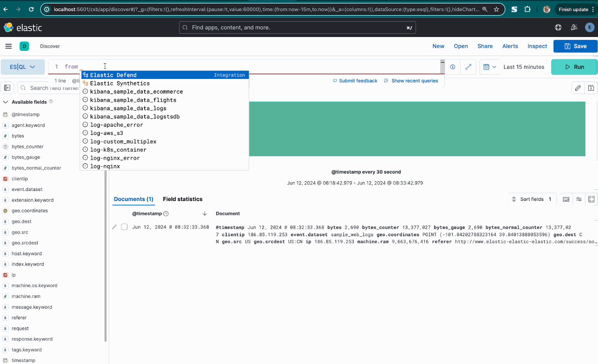Click the green D space avatar
Viewport: 598px width, 364px height.
pos(24,46)
